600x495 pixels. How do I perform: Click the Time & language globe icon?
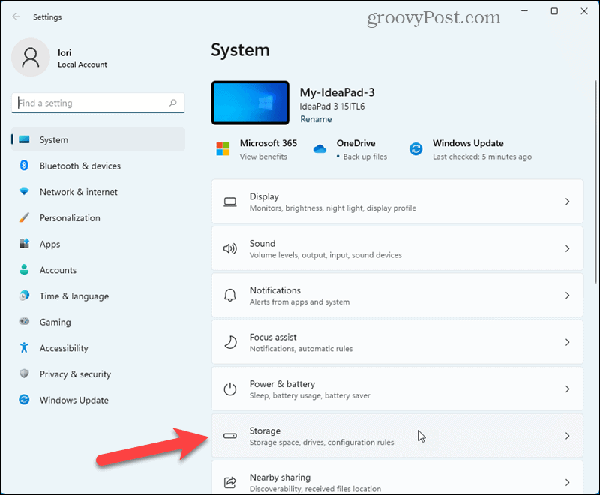(24, 296)
